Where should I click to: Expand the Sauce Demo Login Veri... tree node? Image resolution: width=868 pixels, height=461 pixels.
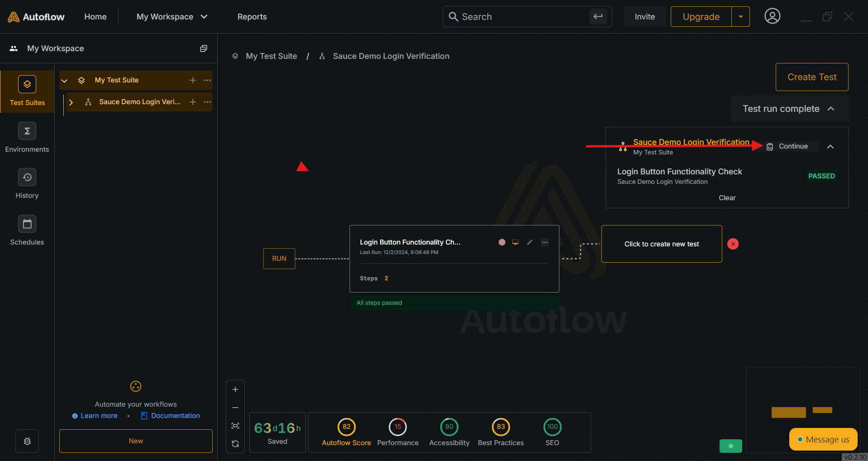71,102
